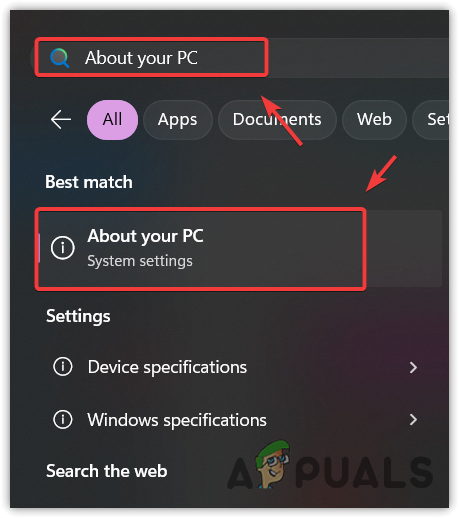Click the search box containing About your PC
This screenshot has height=518, width=459.
241,58
